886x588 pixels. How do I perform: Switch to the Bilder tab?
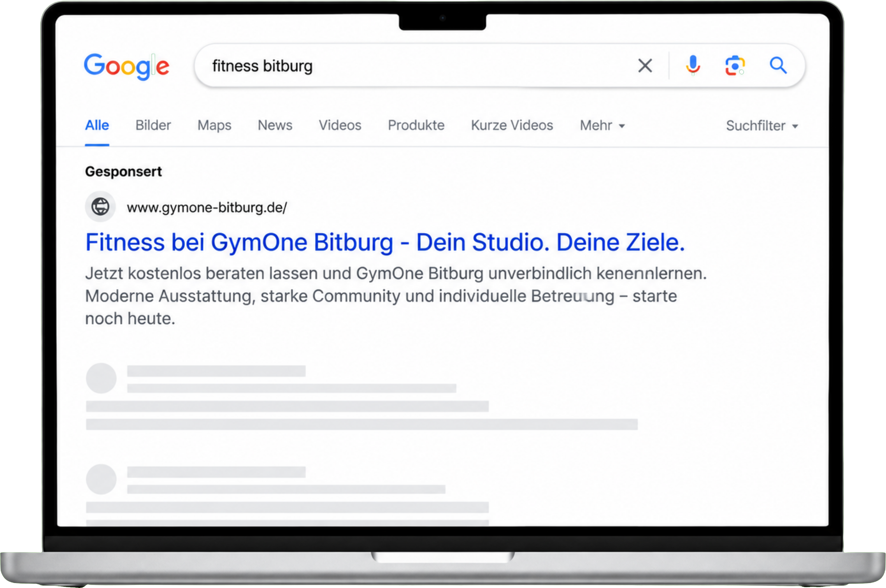point(153,125)
